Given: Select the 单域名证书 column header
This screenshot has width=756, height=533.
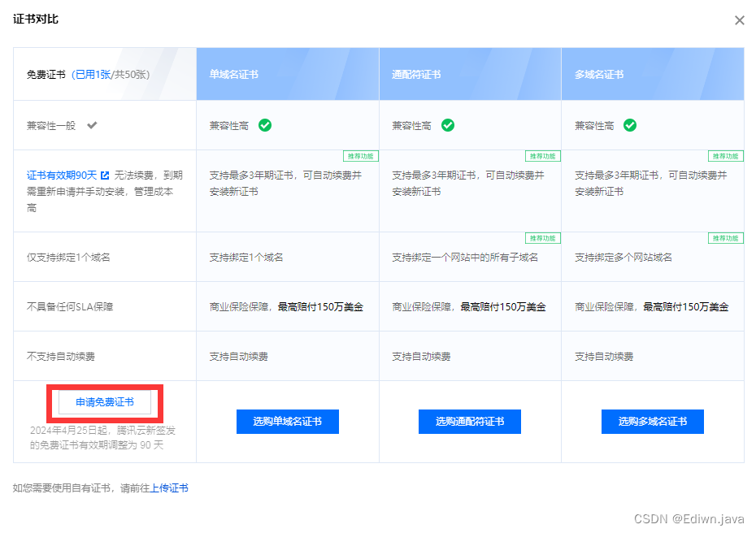Looking at the screenshot, I should tap(288, 74).
